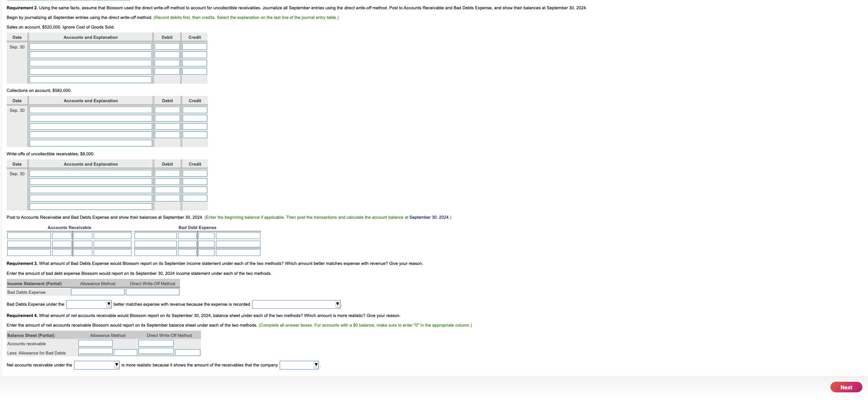Click first account field of Sales journal

click(91, 46)
